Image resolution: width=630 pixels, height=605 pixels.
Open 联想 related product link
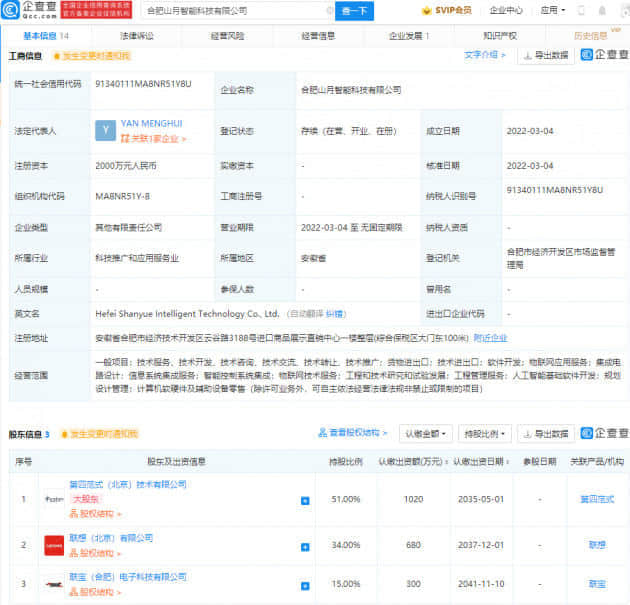[597, 545]
